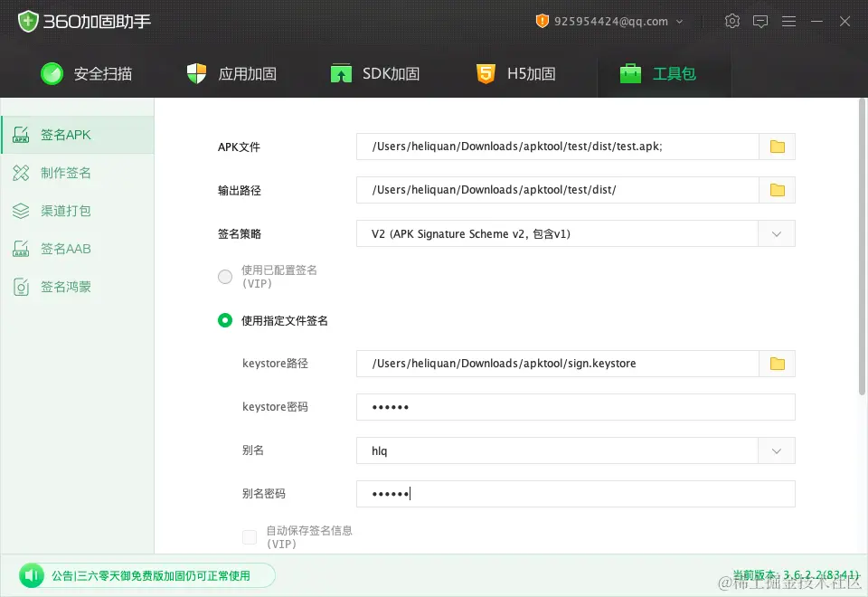This screenshot has width=868, height=597.
Task: Open 渠道打包 in the sidebar
Action: click(x=78, y=211)
